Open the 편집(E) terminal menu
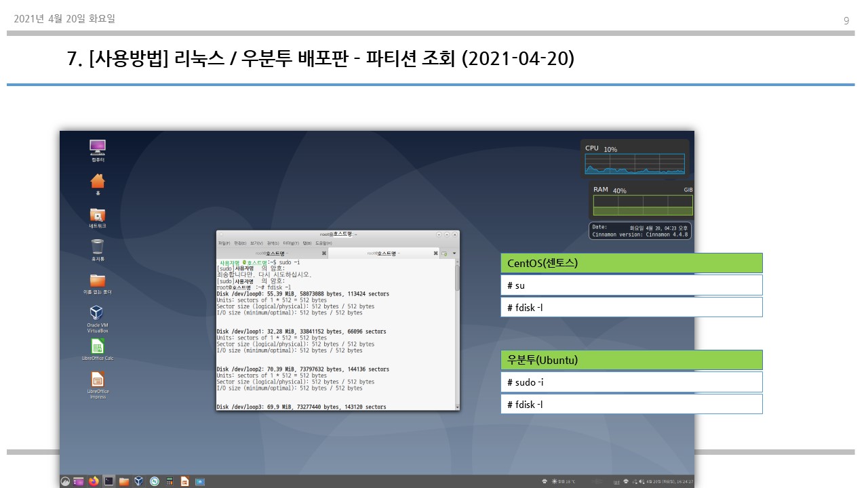 (x=240, y=243)
